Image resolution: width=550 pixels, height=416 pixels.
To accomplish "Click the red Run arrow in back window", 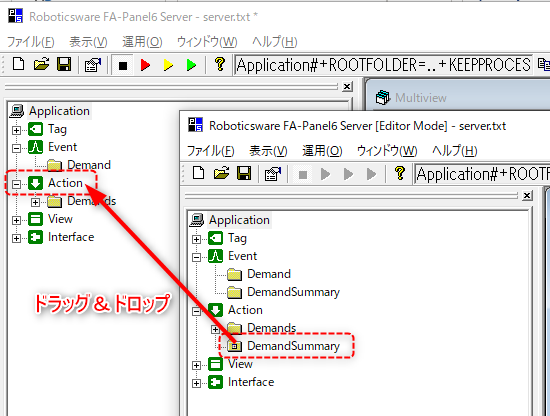I will click(145, 65).
